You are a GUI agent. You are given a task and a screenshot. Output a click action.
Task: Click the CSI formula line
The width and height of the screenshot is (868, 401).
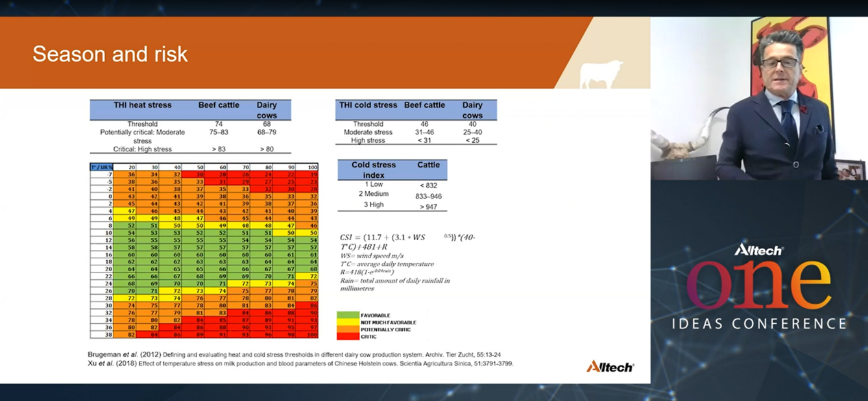point(407,242)
